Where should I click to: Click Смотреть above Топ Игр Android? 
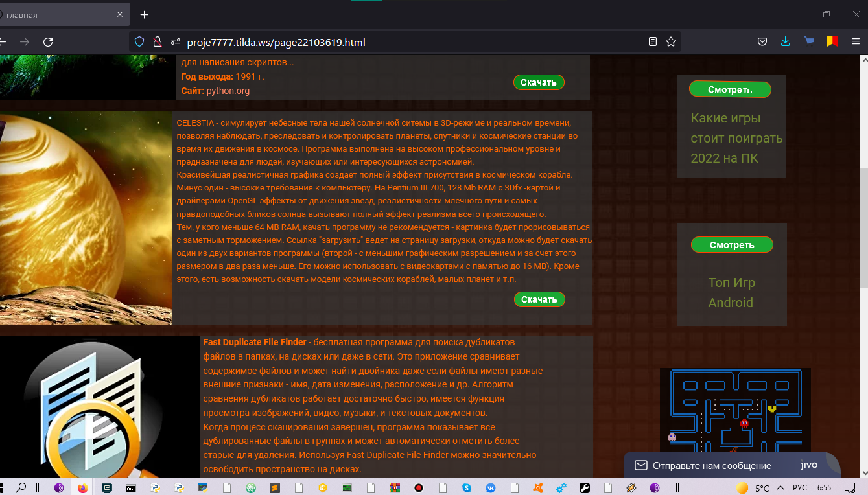[732, 245]
